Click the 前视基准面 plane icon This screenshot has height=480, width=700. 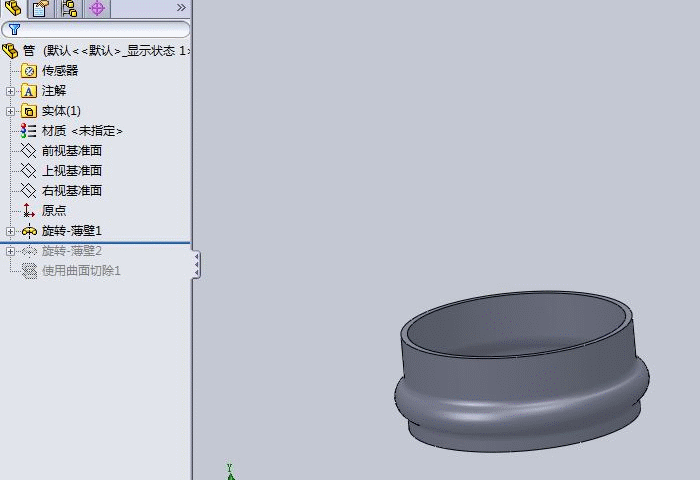(x=29, y=151)
